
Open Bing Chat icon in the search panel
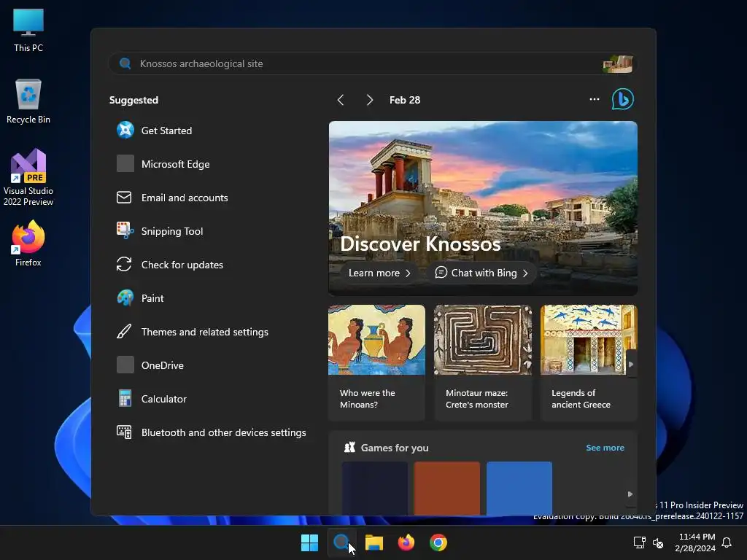(x=623, y=99)
